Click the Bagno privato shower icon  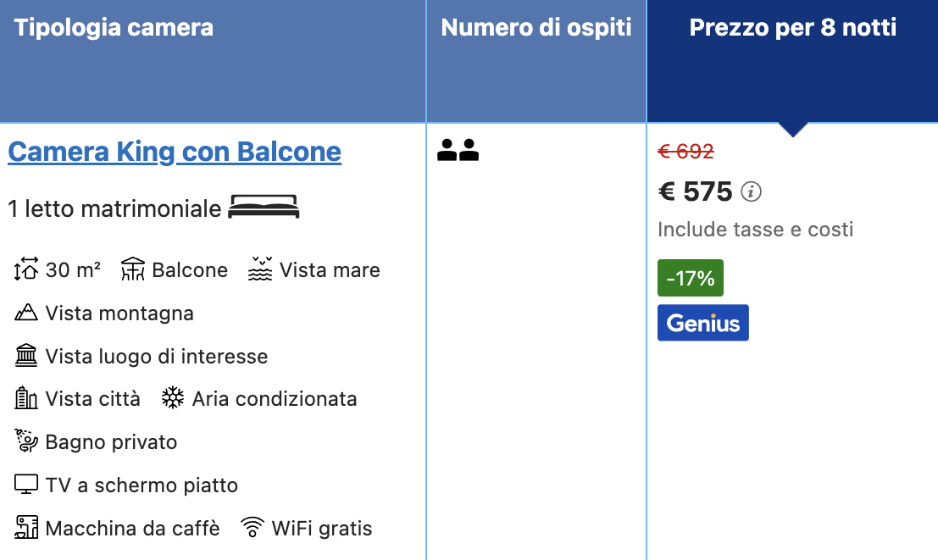(26, 442)
